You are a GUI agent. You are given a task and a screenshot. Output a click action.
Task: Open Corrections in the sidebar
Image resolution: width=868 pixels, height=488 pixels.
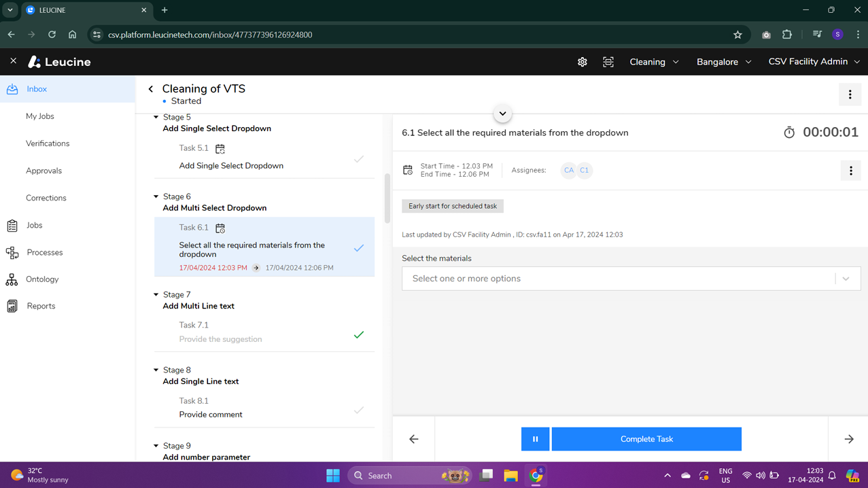(46, 198)
